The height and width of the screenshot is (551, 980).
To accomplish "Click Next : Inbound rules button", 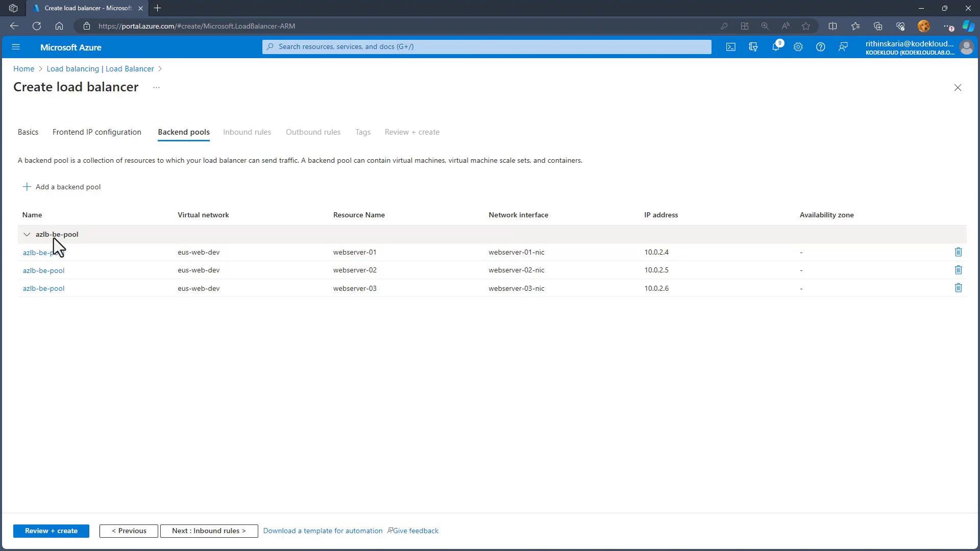I will coord(209,531).
